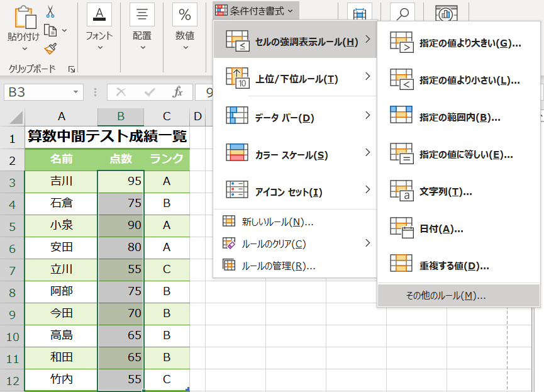Open the データ バー submenu
The image size is (544, 392).
click(x=294, y=118)
